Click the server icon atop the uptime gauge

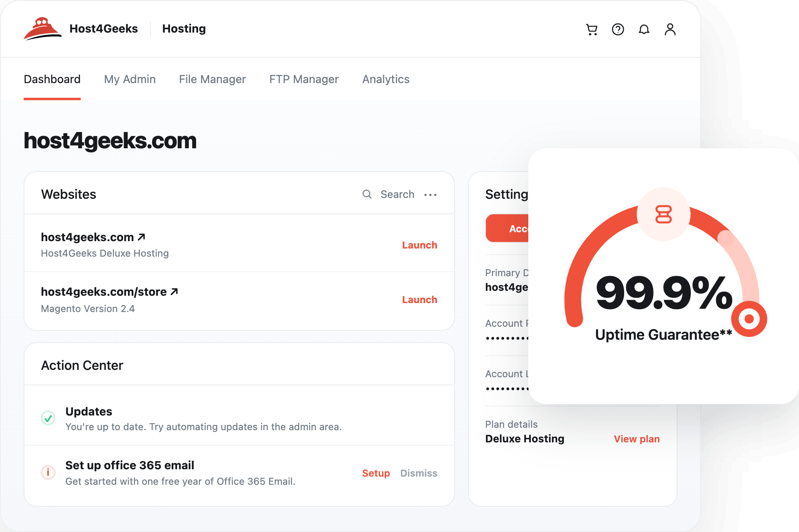(664, 214)
